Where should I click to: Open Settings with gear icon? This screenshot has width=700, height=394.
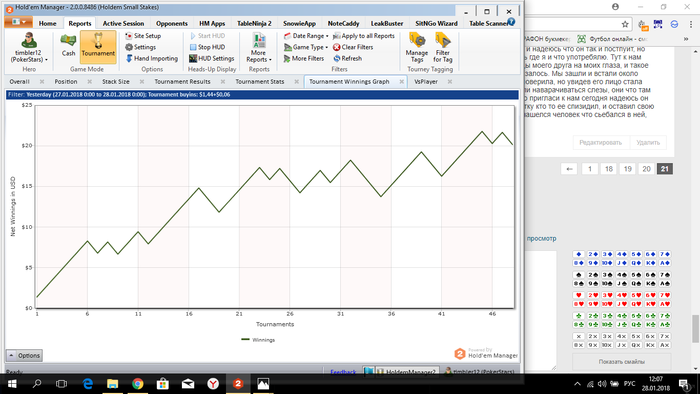click(x=141, y=47)
